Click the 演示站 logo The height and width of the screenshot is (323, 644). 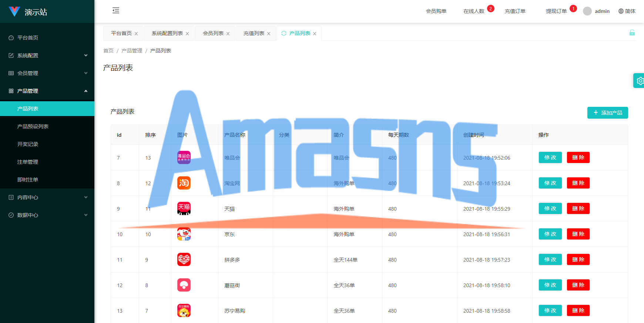(x=28, y=12)
